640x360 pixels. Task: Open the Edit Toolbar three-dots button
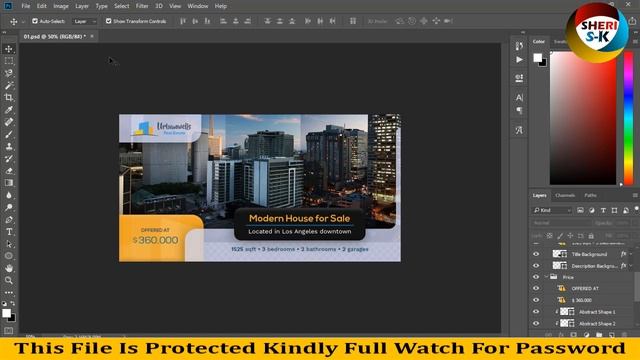point(9,293)
